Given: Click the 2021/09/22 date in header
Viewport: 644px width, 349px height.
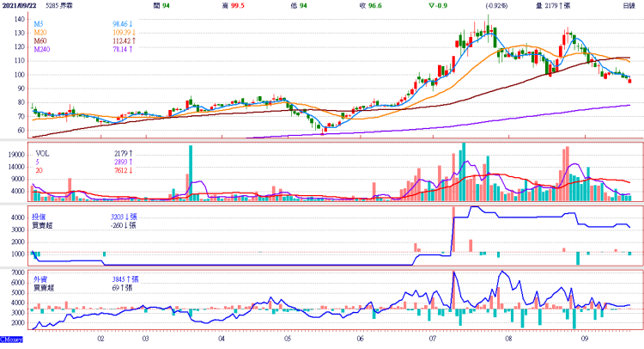Looking at the screenshot, I should (19, 5).
